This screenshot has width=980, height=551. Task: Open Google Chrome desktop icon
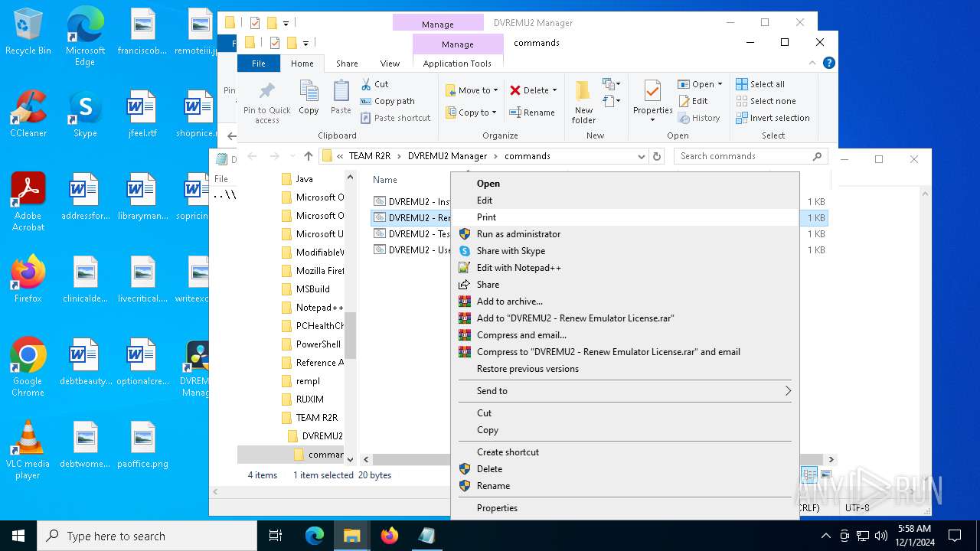(x=28, y=367)
